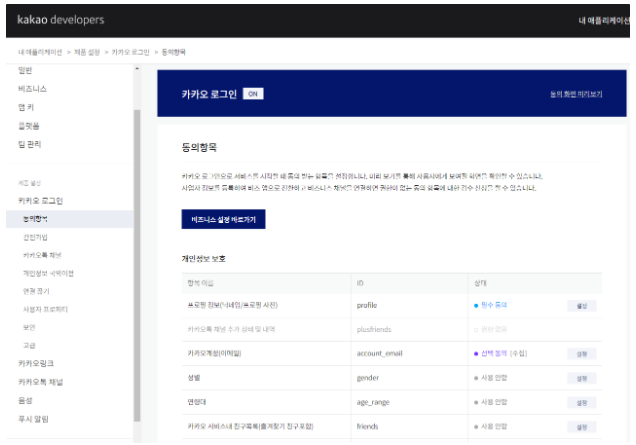Open the 사용자 프로퍼티 sub-item
Screen dimensions: 636x445
click(x=45, y=309)
